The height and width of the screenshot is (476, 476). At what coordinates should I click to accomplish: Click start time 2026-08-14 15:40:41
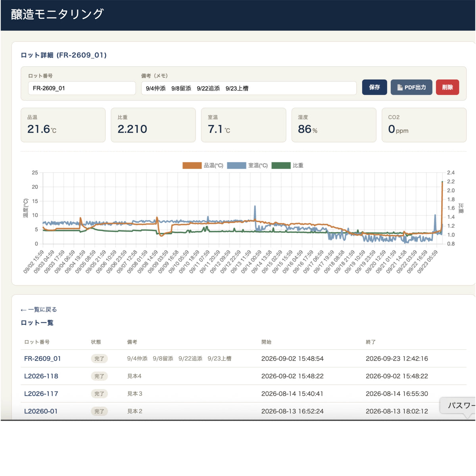[292, 394]
